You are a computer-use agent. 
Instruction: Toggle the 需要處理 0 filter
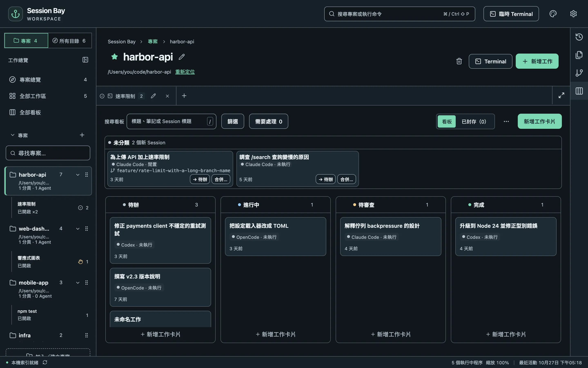point(268,121)
